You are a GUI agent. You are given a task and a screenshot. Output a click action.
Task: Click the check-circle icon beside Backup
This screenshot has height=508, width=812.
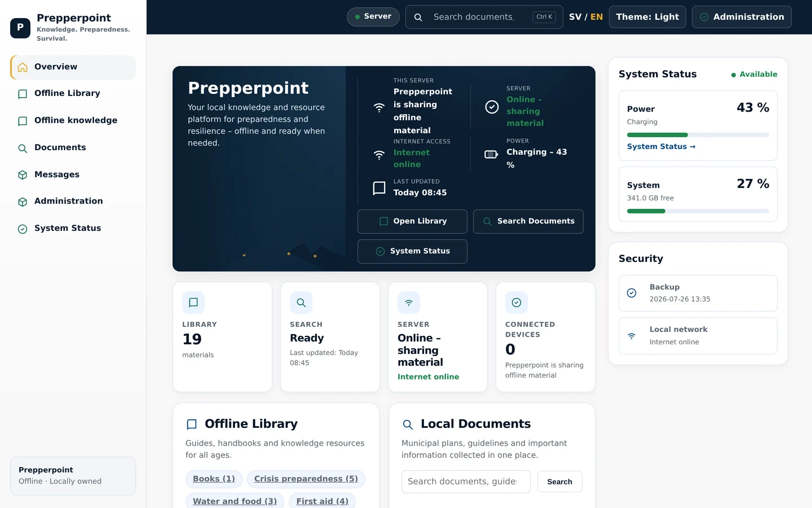pyautogui.click(x=632, y=293)
